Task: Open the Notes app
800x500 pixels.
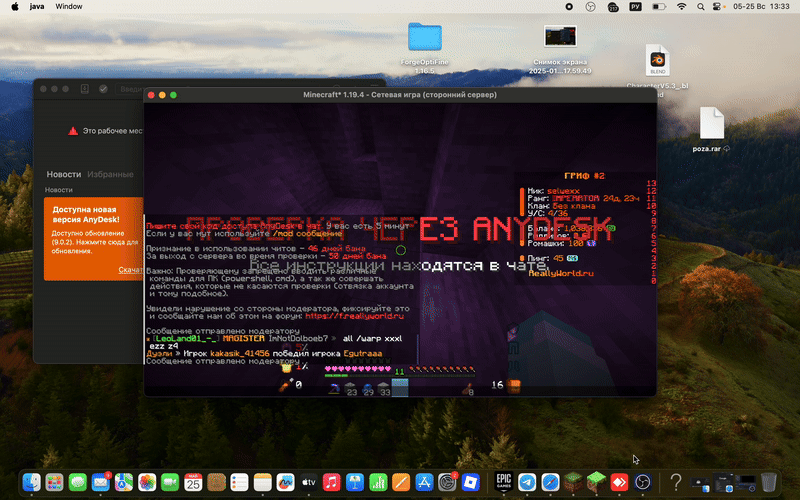Action: coord(262,482)
